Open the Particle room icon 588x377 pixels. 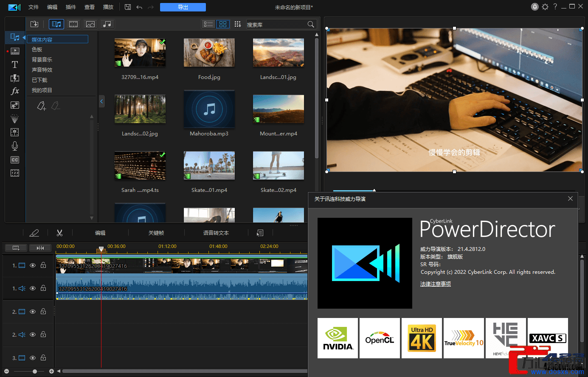pyautogui.click(x=15, y=118)
